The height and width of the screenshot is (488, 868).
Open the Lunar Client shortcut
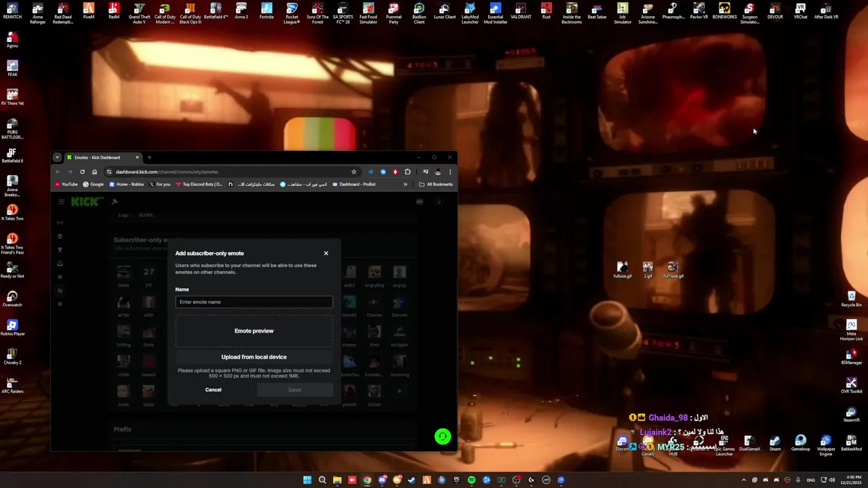coord(444,12)
